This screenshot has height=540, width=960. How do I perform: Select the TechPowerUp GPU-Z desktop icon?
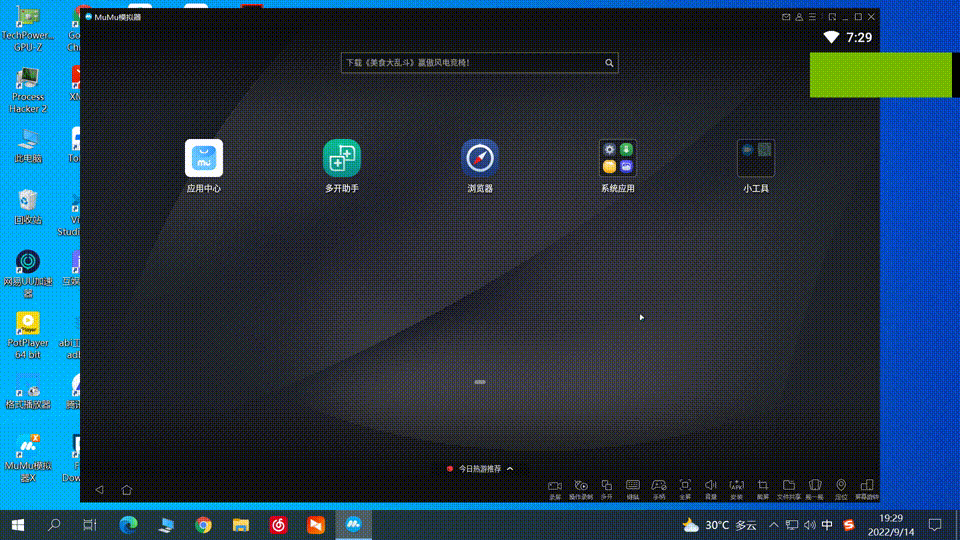tap(28, 29)
